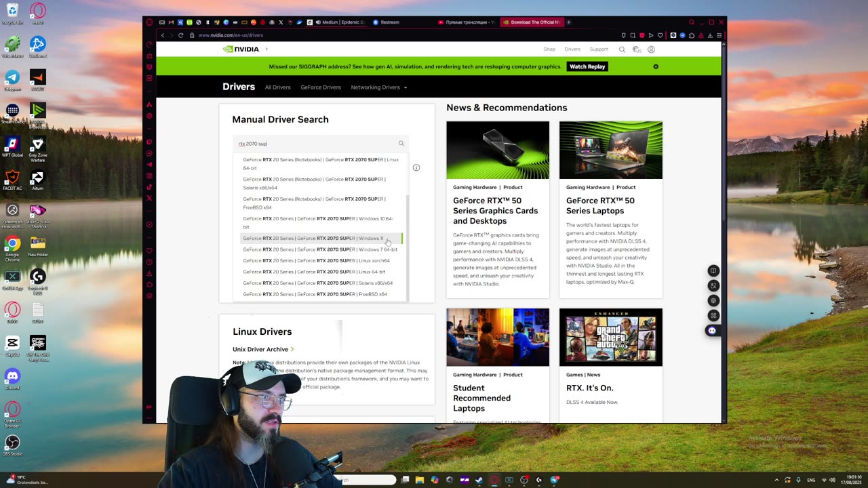Image resolution: width=868 pixels, height=488 pixels.
Task: Open the Unix Driver Archive link
Action: 263,349
